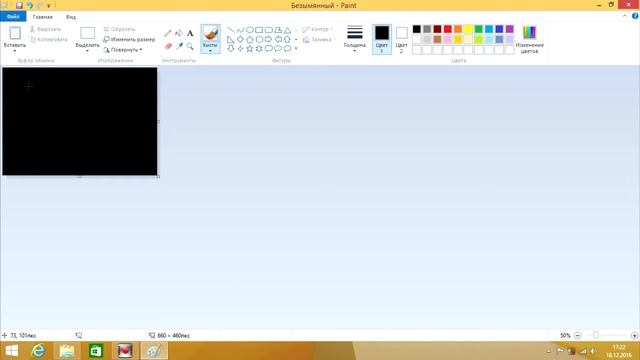Select the Pencil tool
Viewport: 640px width, 360px height.
pos(168,33)
